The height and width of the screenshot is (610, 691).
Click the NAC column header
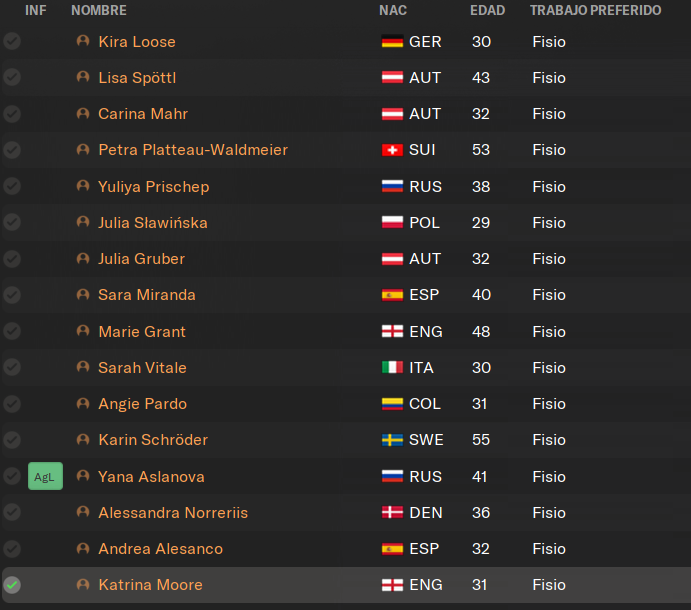pos(393,10)
